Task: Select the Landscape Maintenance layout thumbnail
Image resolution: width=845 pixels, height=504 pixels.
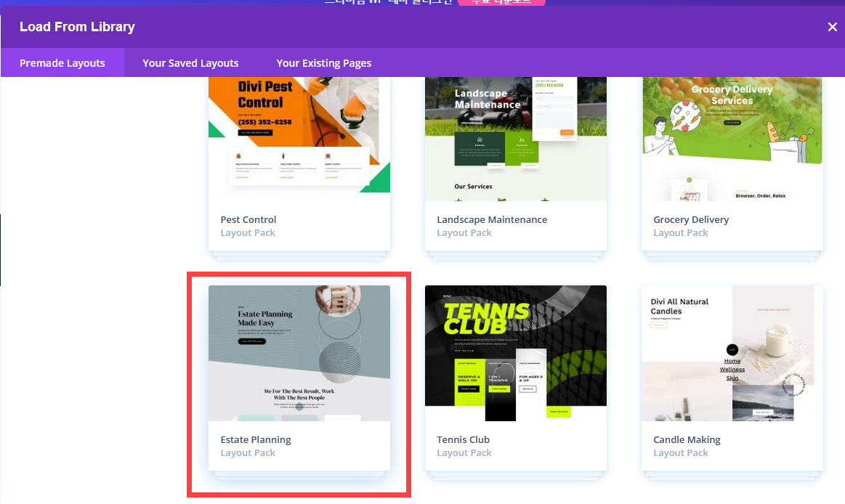Action: 516,139
